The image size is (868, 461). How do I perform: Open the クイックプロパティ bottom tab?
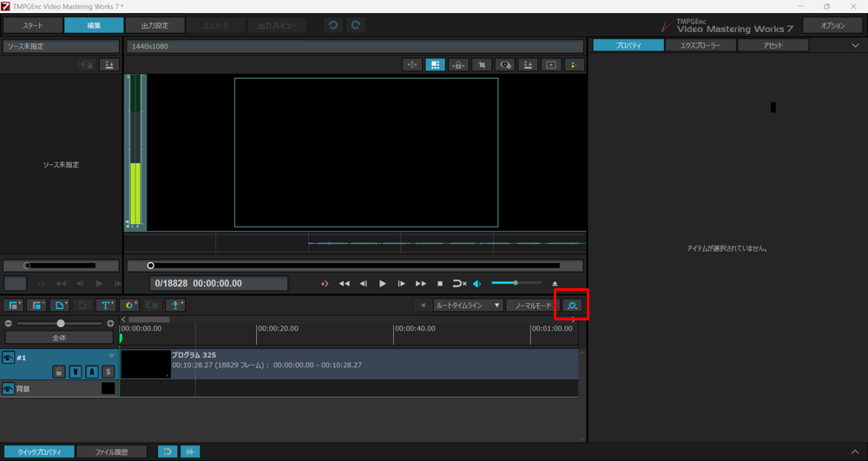click(39, 452)
